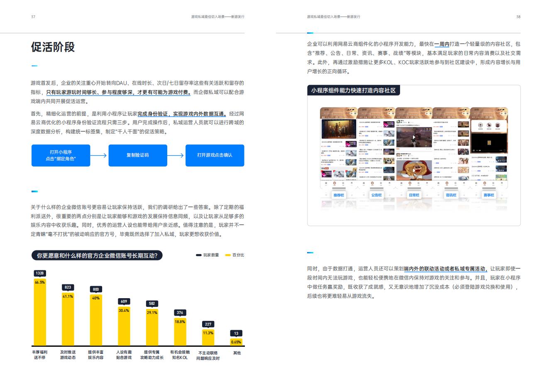Viewport: 552px width, 392px height.
Task: Click the banner image in 推荐栏 phone screen
Action: [x=339, y=130]
